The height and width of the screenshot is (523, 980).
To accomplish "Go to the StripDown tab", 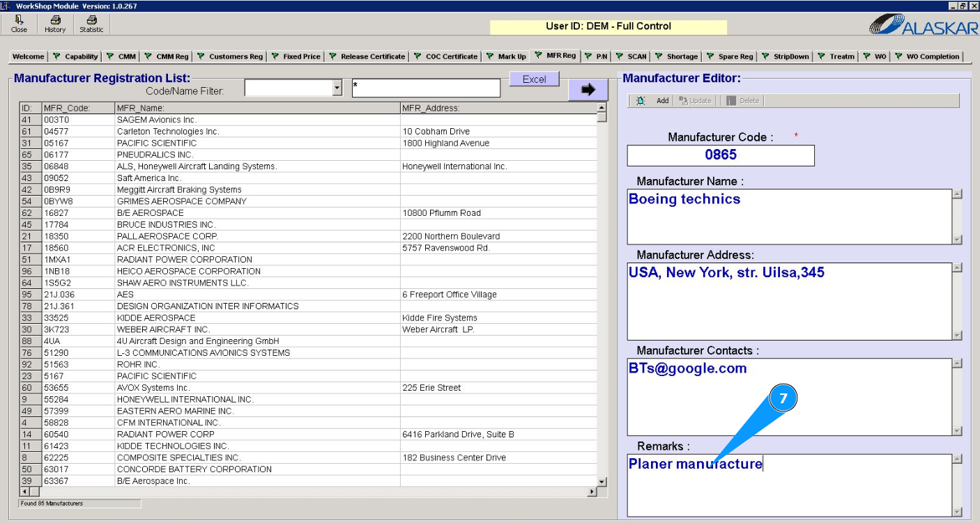I will click(x=786, y=56).
